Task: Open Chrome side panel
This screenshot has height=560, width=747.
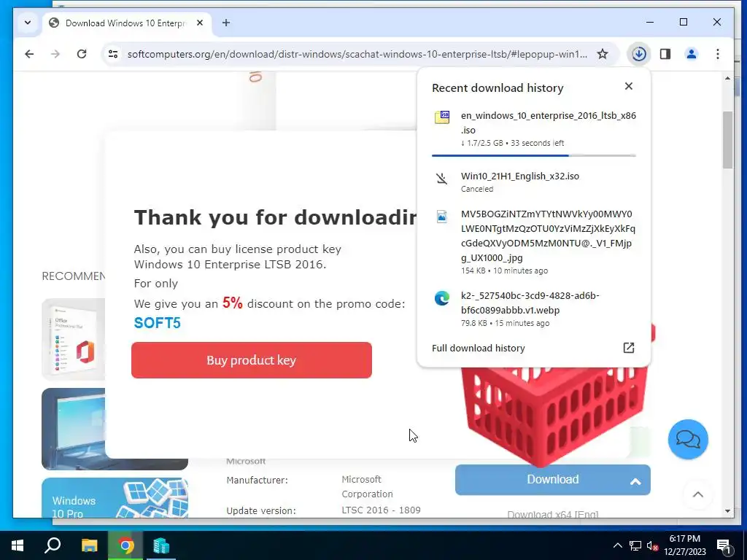Action: (x=665, y=54)
